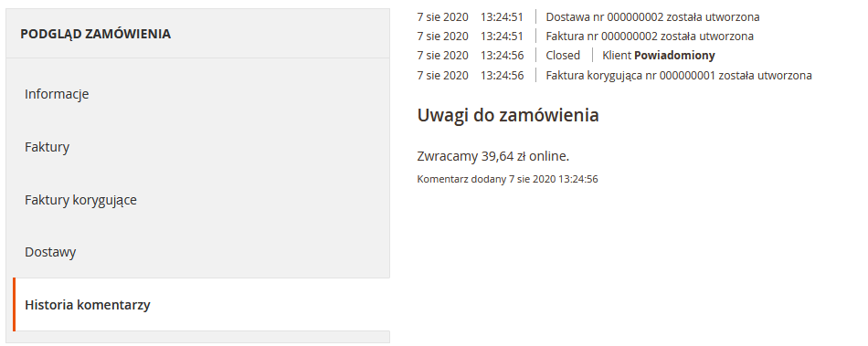Viewport: 868px width, 346px height.
Task: Click the Klient Powiadomiony notification text
Action: (x=659, y=56)
